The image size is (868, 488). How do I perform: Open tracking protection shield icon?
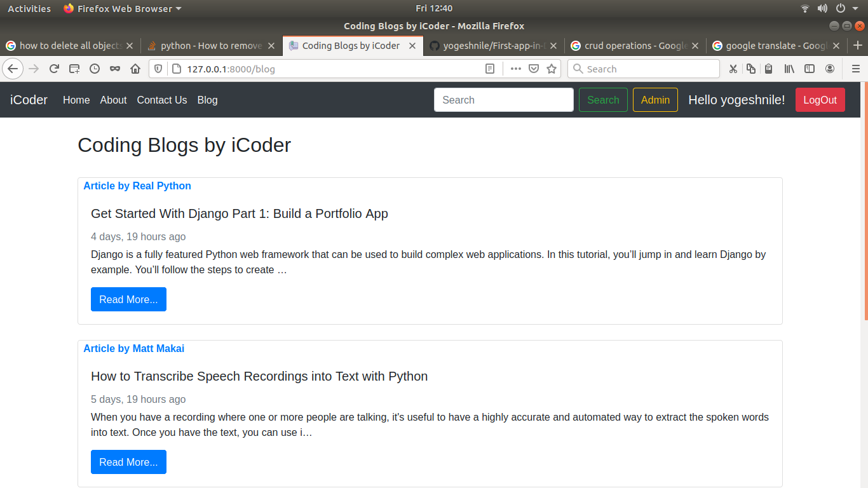[x=159, y=69]
